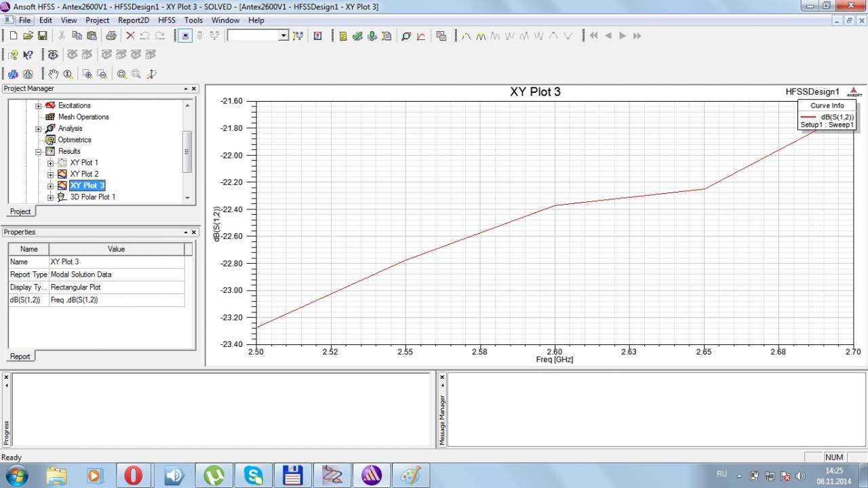Expand the Excitations tree node
The image size is (868, 488).
click(x=39, y=106)
